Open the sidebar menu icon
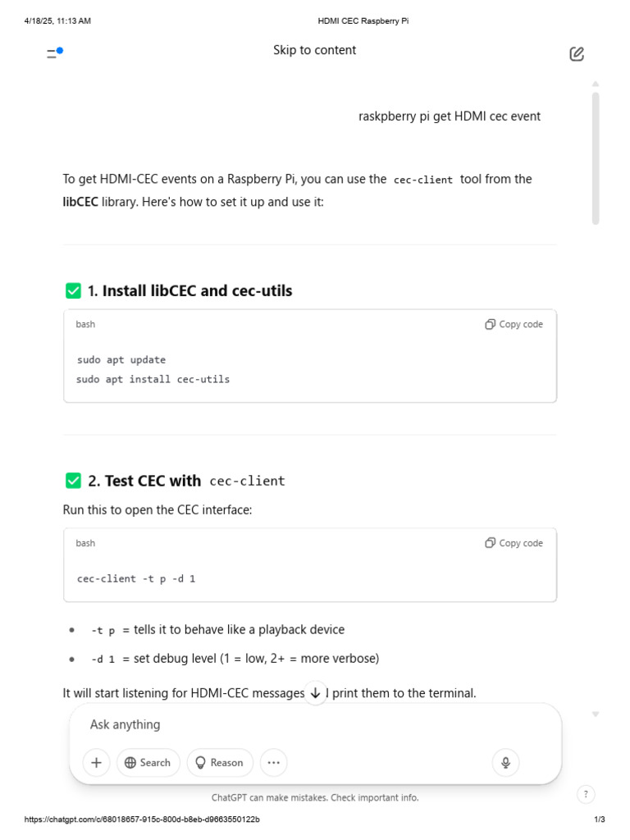630x840 pixels. point(54,53)
